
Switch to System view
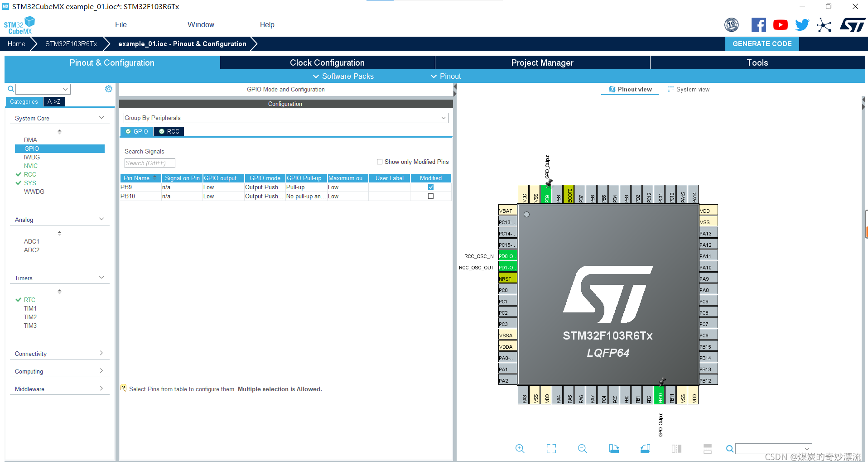click(689, 89)
